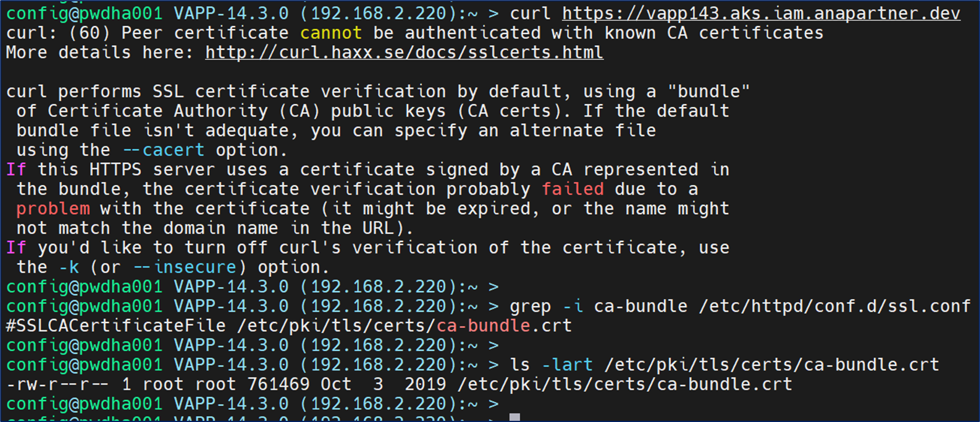Click the cyan "-k" option text

click(69, 267)
